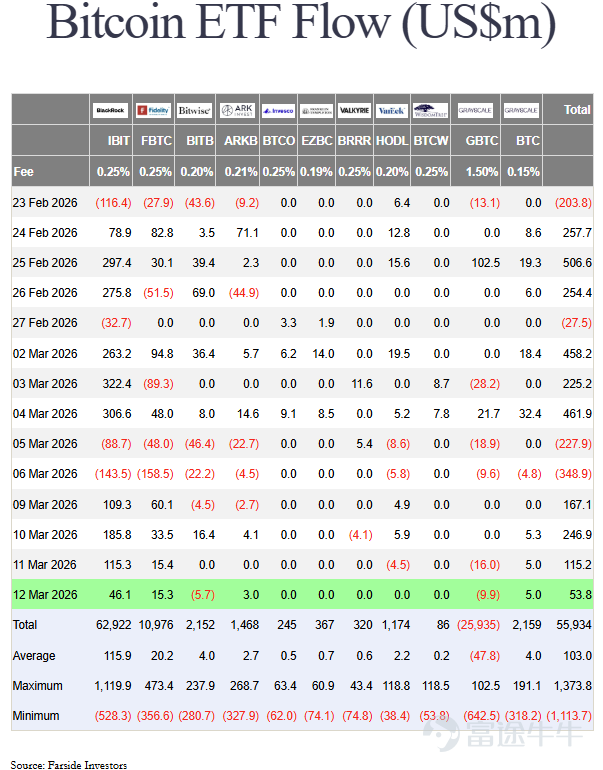Click the 1,373.8 maximum total cell
603x770 pixels.
(x=573, y=686)
